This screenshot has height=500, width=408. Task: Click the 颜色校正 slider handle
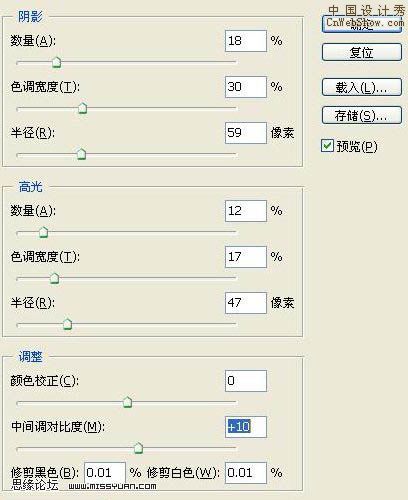click(x=127, y=402)
